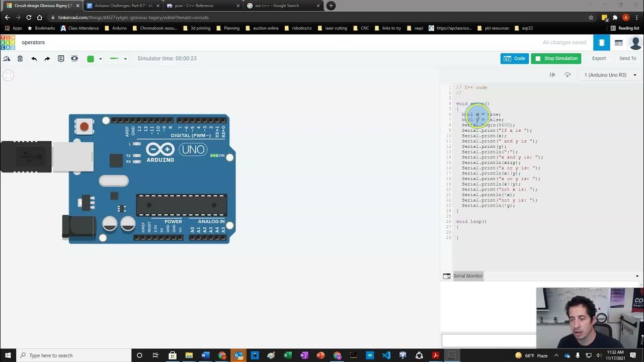Open Visual Studio Code from the taskbar
Viewport: 644px width, 362px height.
click(x=386, y=355)
